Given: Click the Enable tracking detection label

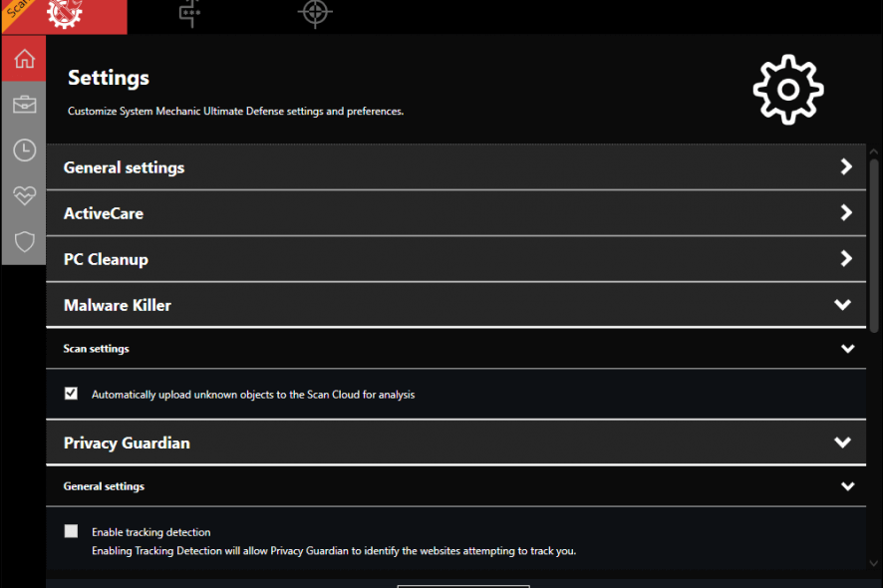Looking at the screenshot, I should tap(150, 532).
